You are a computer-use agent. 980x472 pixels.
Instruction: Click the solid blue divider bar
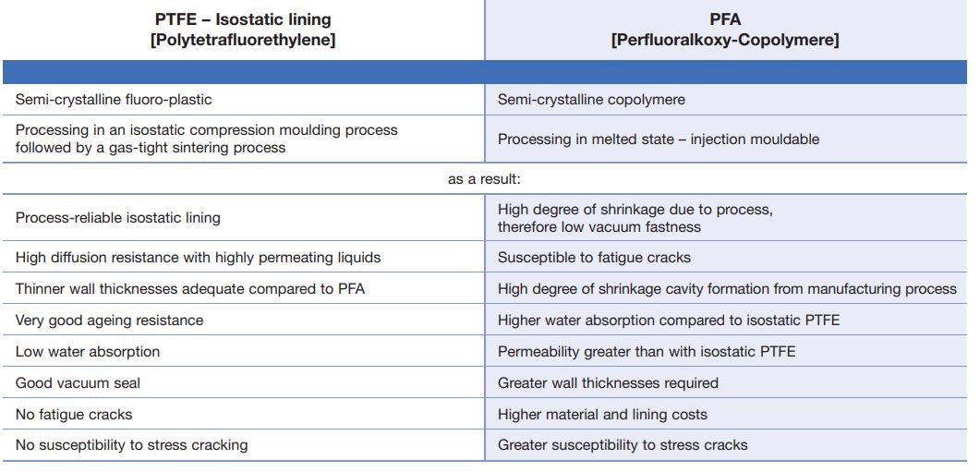[x=485, y=72]
